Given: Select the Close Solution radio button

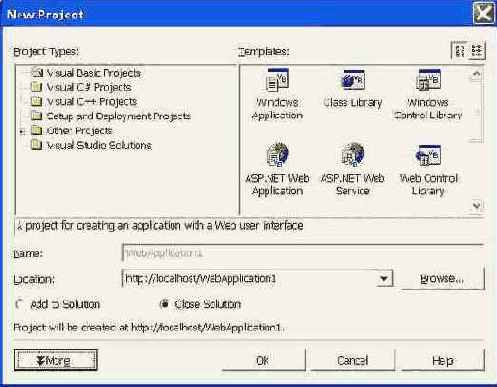Looking at the screenshot, I should tap(164, 304).
